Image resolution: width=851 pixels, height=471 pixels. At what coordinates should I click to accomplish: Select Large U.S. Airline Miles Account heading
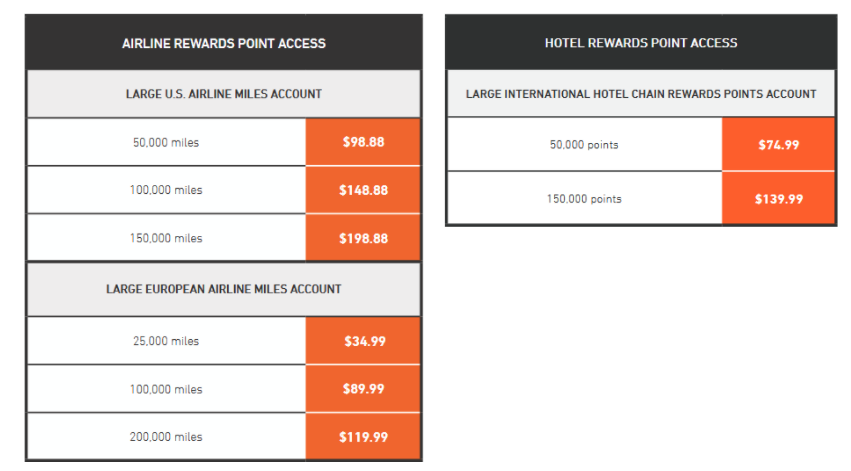coord(224,94)
